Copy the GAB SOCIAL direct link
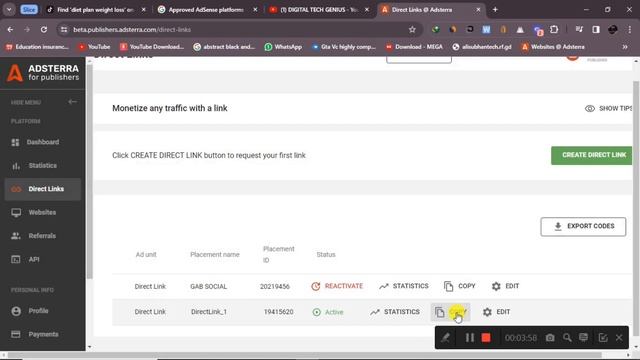 (460, 286)
